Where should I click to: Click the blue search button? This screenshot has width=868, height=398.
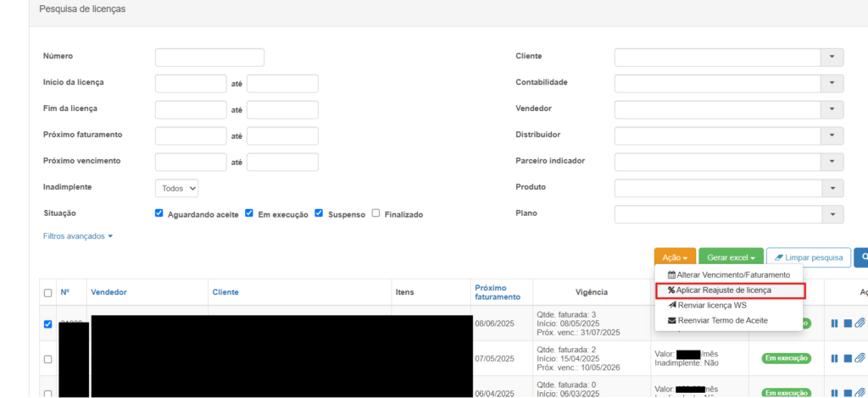(x=861, y=257)
